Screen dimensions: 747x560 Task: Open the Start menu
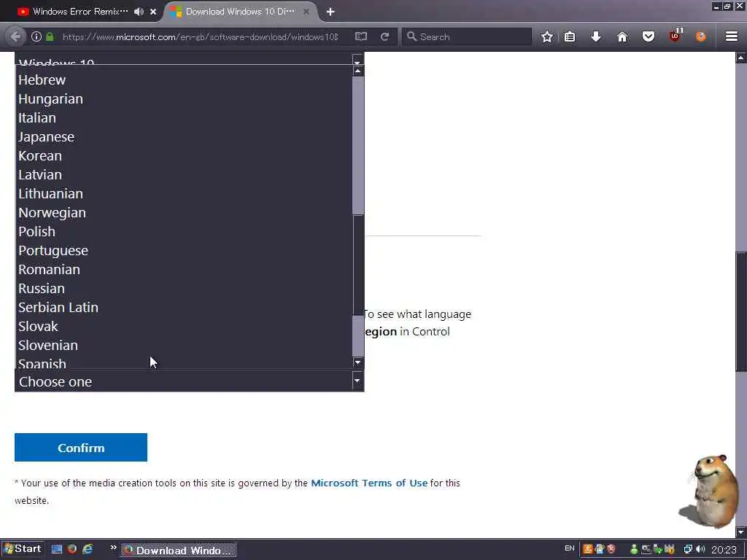23,549
